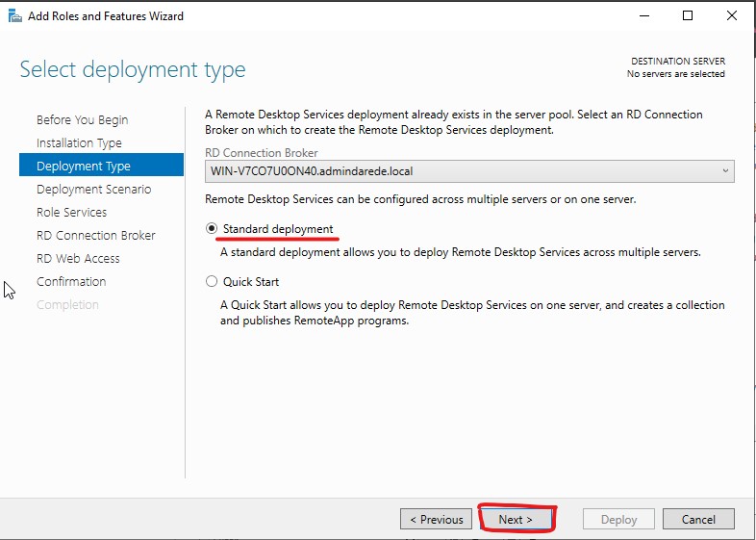Click the 'RD Connection Broker' field label

point(262,153)
